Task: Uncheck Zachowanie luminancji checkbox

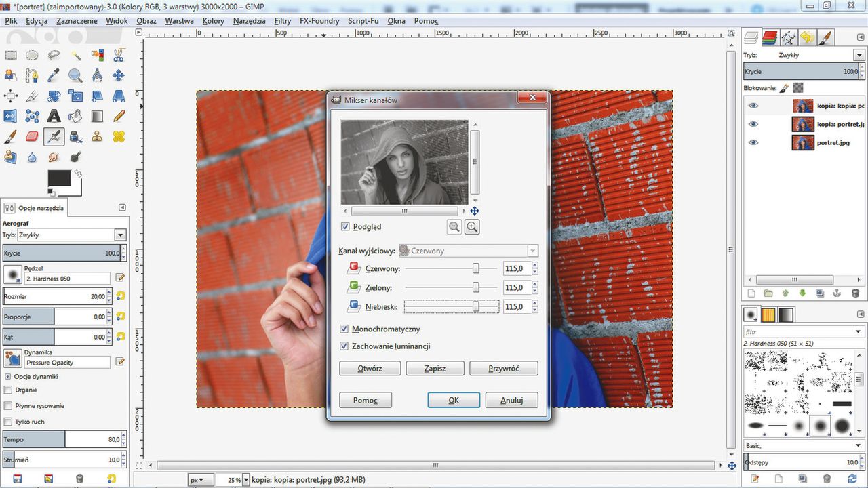Action: pos(345,346)
